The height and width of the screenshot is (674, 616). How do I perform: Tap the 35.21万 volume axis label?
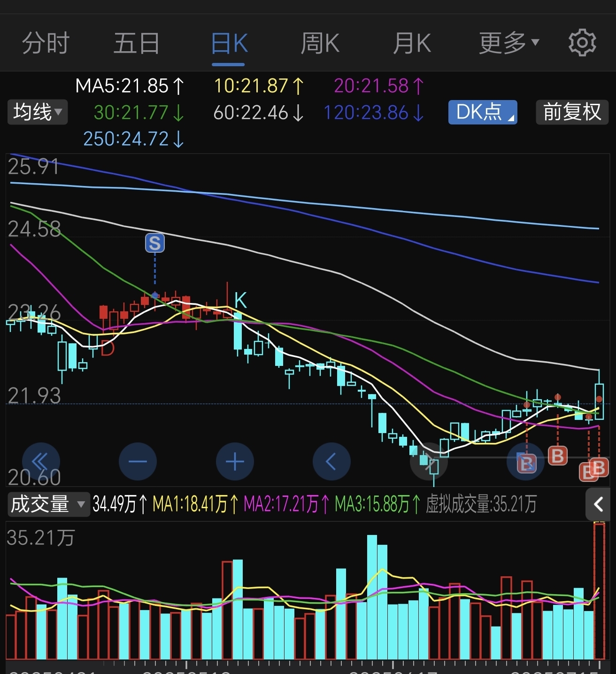pos(41,538)
